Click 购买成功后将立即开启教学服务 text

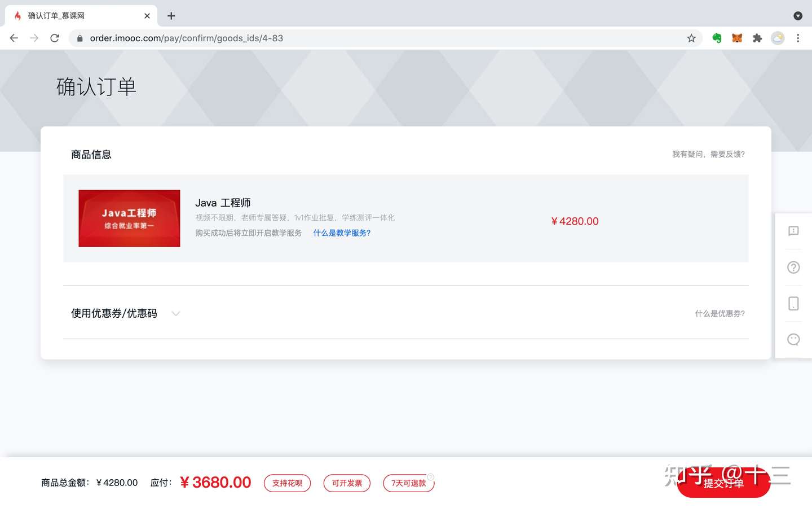[249, 233]
